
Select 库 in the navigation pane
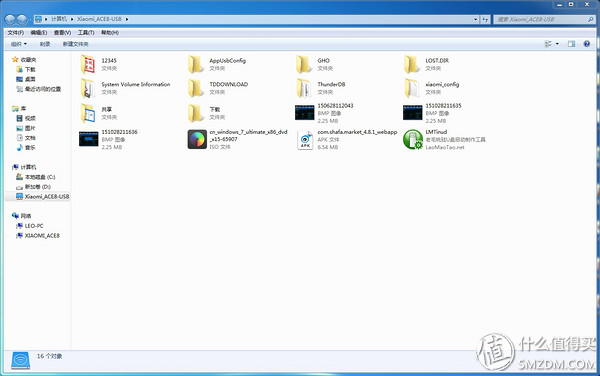[x=19, y=109]
